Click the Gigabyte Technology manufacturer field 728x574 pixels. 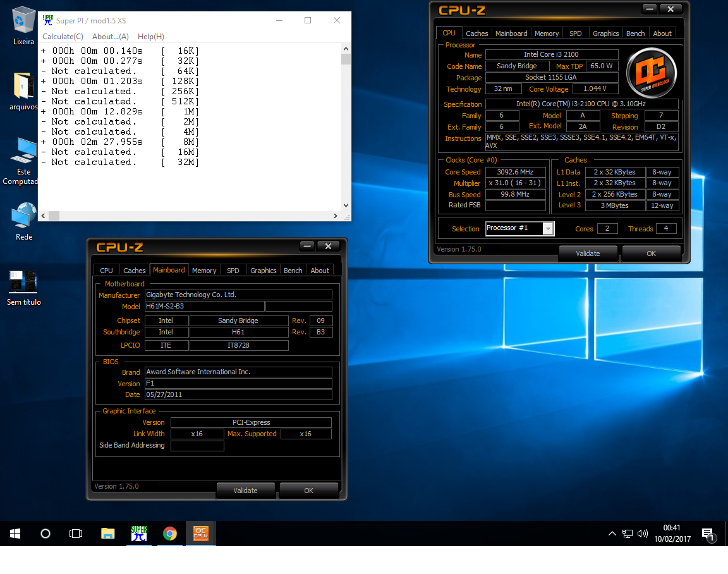click(239, 295)
